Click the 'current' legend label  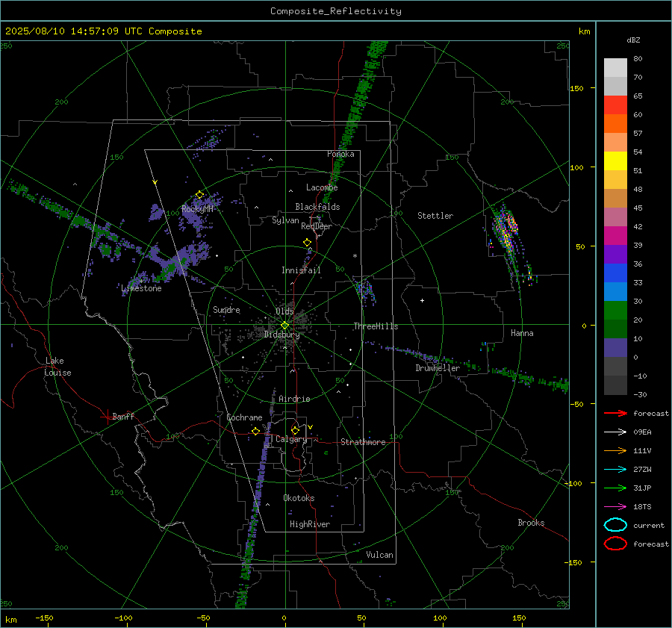(x=649, y=525)
